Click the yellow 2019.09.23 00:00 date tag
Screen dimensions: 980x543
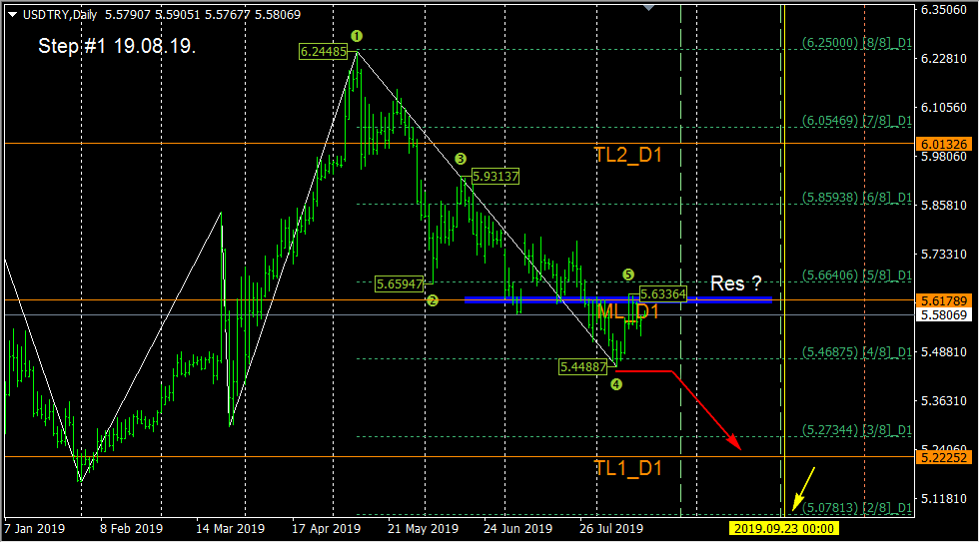point(784,529)
